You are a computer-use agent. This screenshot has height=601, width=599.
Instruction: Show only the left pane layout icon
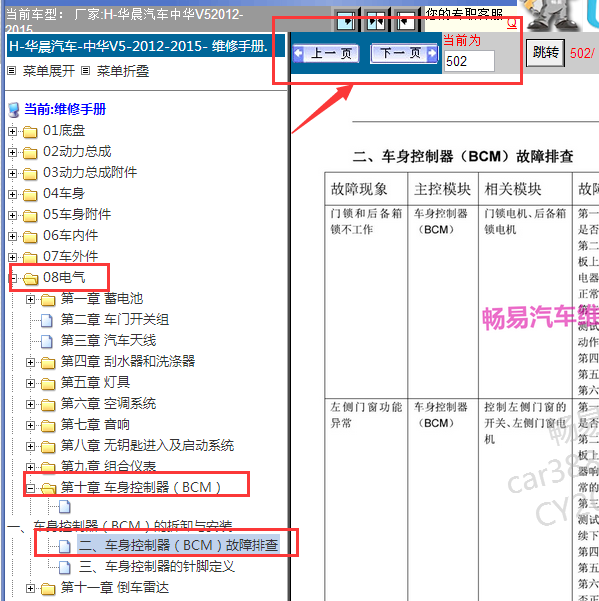tap(346, 21)
